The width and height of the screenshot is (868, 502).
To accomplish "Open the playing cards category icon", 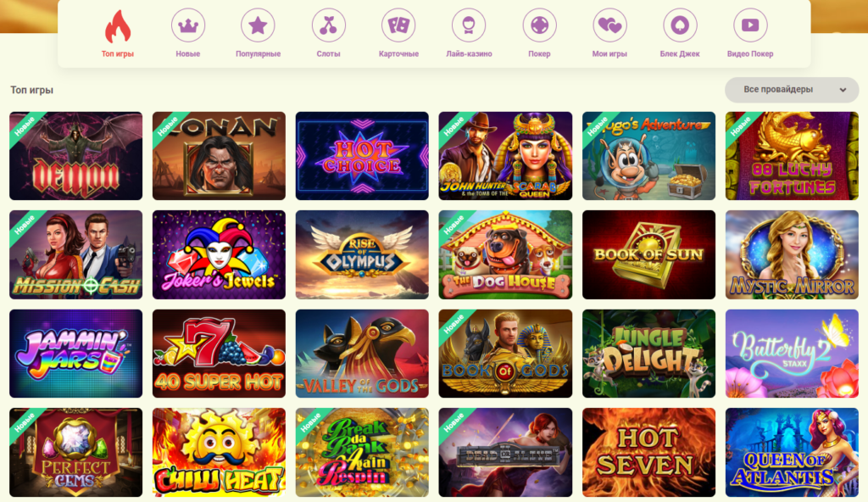I will (x=398, y=25).
